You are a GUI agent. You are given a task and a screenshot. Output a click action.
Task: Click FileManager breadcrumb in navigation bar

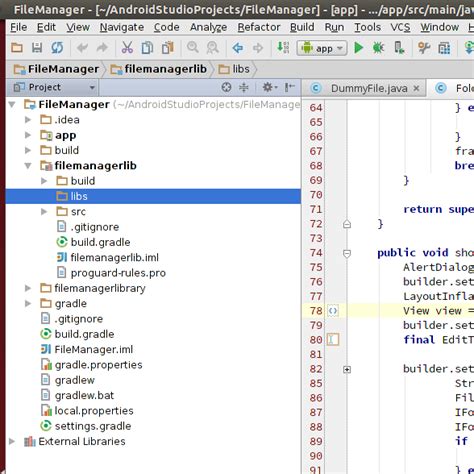[x=56, y=69]
